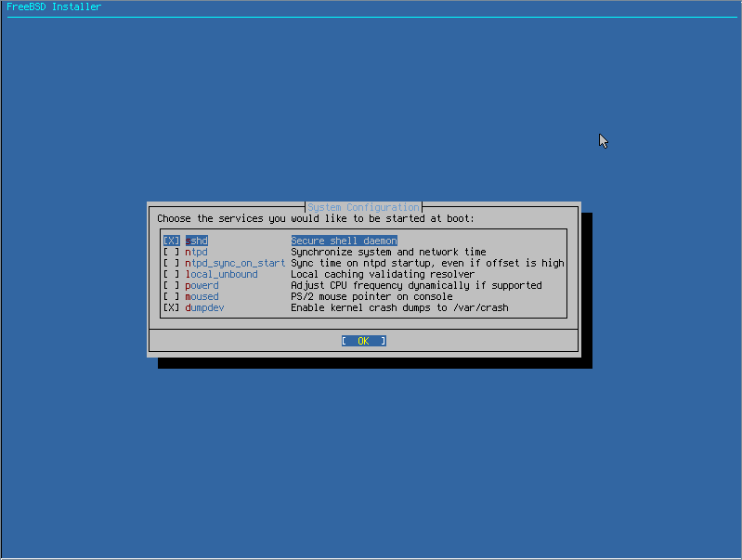This screenshot has width=742, height=560.
Task: Tick the powerd checkbox
Action: click(171, 285)
